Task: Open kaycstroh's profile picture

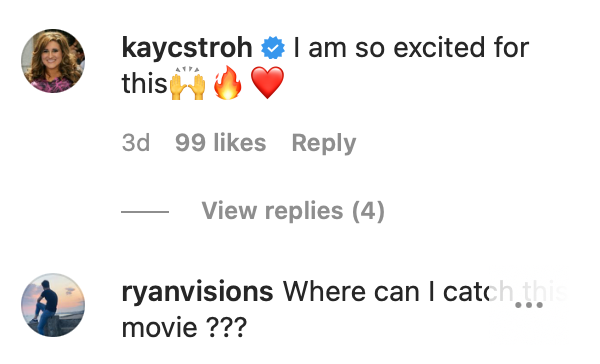Action: click(x=53, y=61)
